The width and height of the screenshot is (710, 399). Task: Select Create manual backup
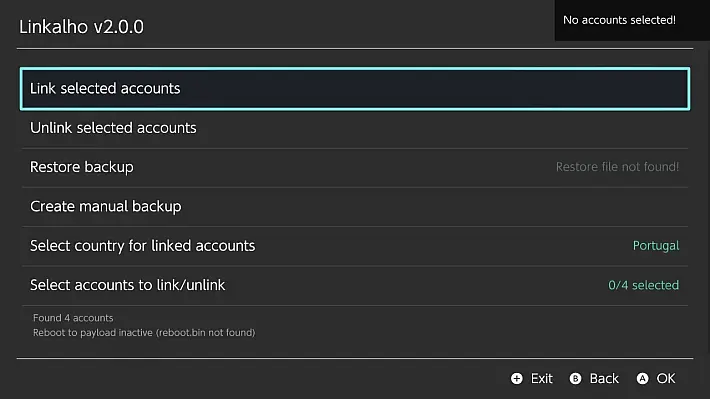[355, 207]
